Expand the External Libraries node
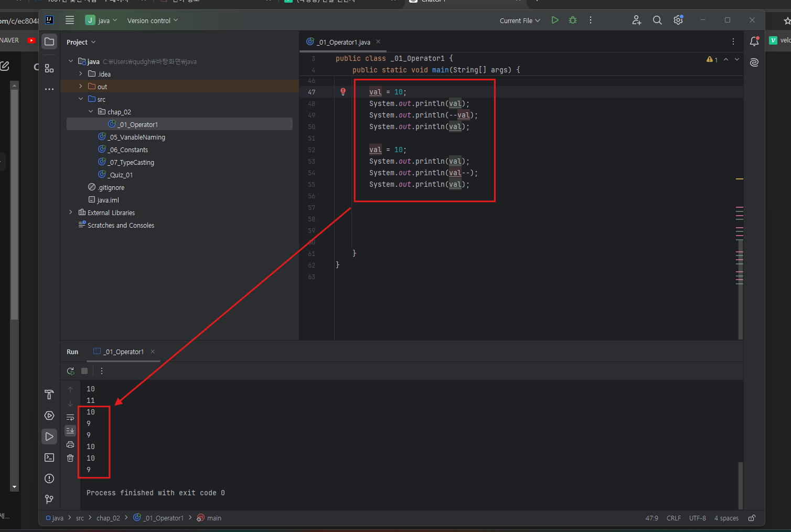This screenshot has width=791, height=532. pyautogui.click(x=71, y=212)
